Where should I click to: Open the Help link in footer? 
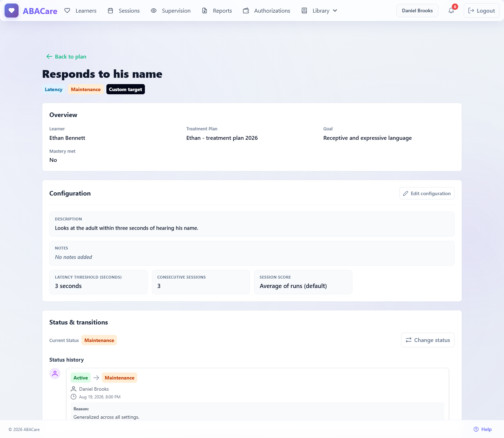[483, 429]
